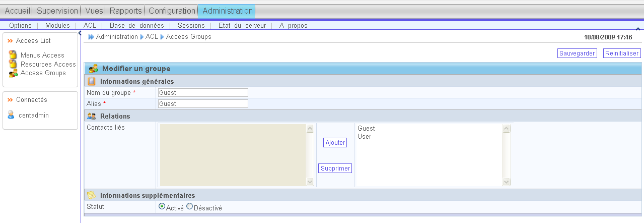This screenshot has width=644, height=223.
Task: Click the Sauvegarder button
Action: pos(577,53)
